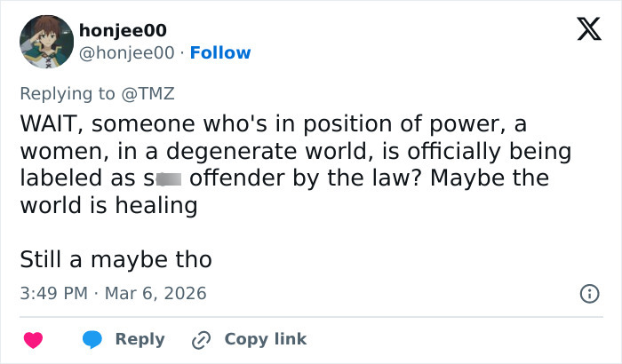This screenshot has height=364, width=622.
Task: Click the X logo in the corner
Action: pyautogui.click(x=583, y=30)
